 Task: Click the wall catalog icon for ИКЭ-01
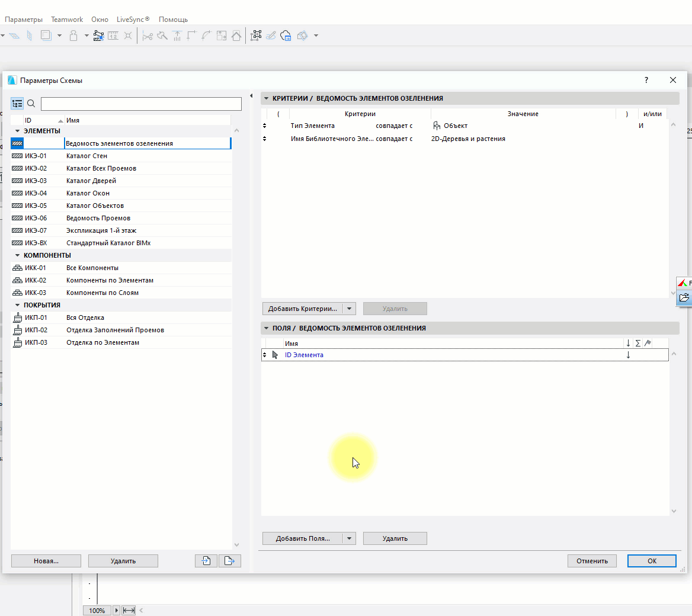point(17,156)
